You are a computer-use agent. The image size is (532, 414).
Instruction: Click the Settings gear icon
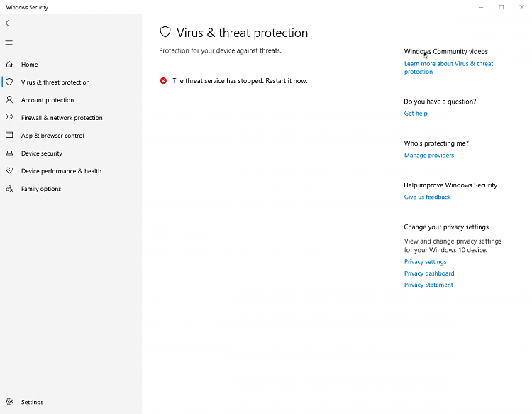coord(9,402)
